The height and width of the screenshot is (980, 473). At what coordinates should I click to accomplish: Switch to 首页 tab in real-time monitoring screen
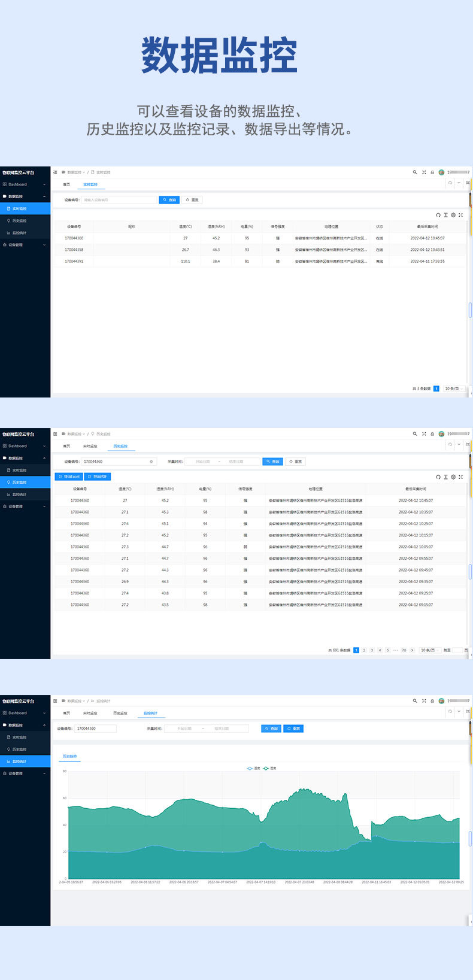click(66, 184)
